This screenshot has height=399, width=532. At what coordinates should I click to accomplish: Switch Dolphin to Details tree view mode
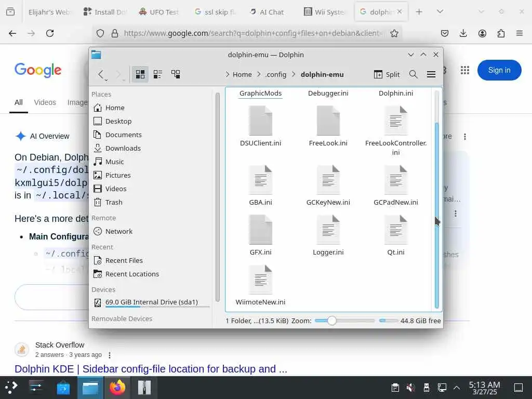pos(176,74)
